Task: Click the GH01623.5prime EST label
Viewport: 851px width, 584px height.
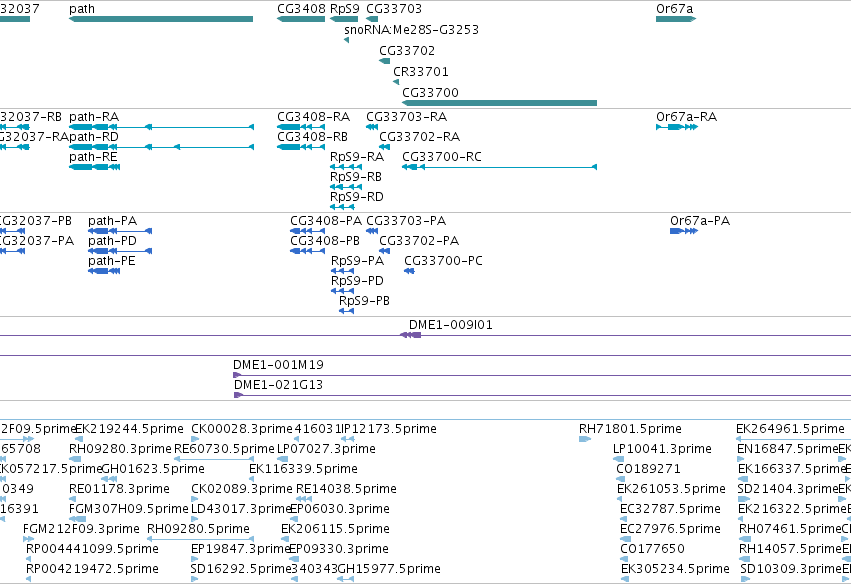Action: click(x=153, y=469)
